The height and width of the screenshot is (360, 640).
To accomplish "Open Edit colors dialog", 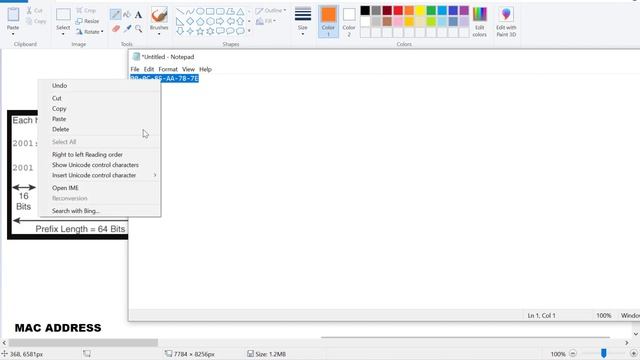I will [x=480, y=22].
